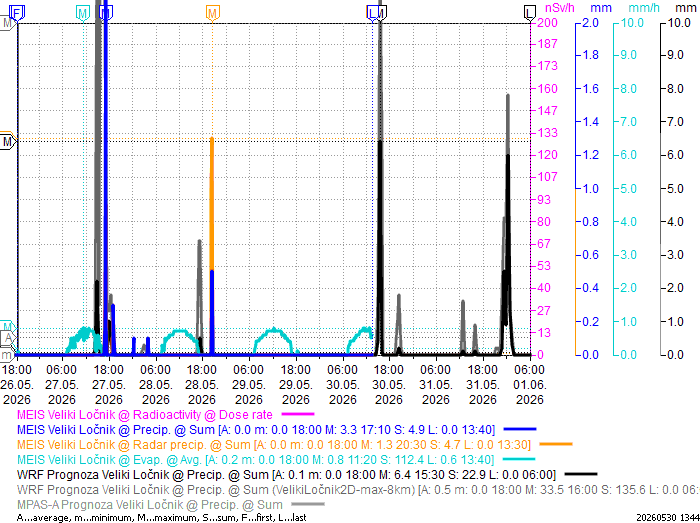The width and height of the screenshot is (700, 523).
Task: Click the blue 1.8 axis value
Action: [591, 55]
